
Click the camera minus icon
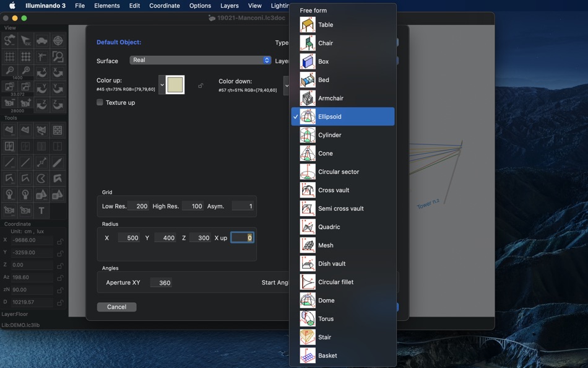click(x=9, y=103)
